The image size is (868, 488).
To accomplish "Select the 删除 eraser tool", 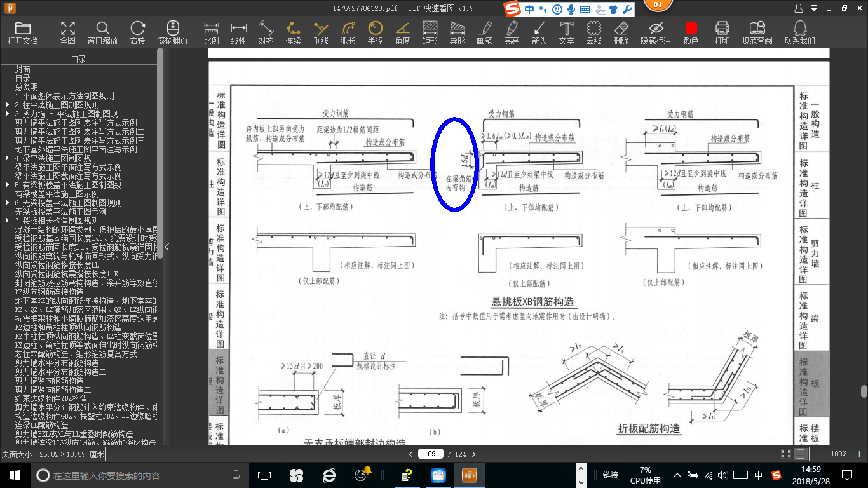I will click(x=621, y=32).
